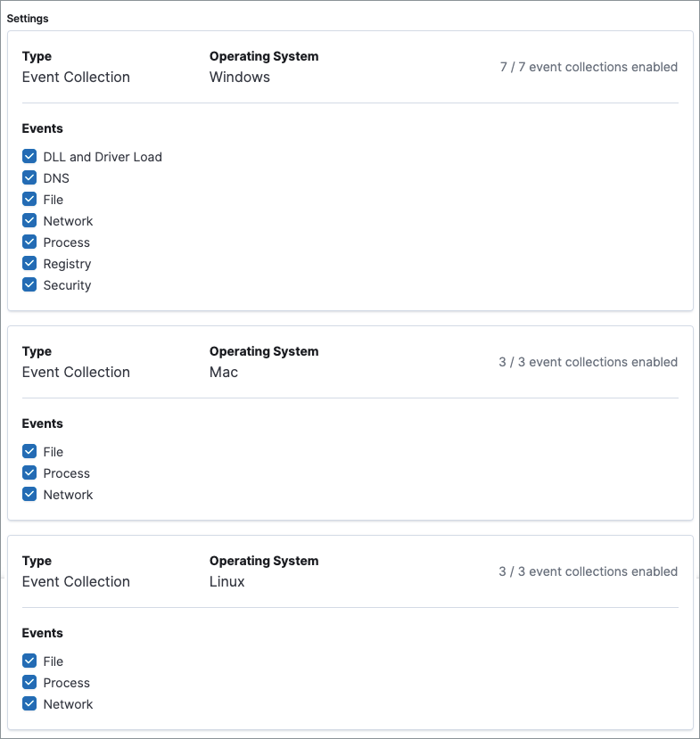Viewport: 700px width, 739px height.
Task: Uncheck File events under Linux
Action: click(x=29, y=661)
